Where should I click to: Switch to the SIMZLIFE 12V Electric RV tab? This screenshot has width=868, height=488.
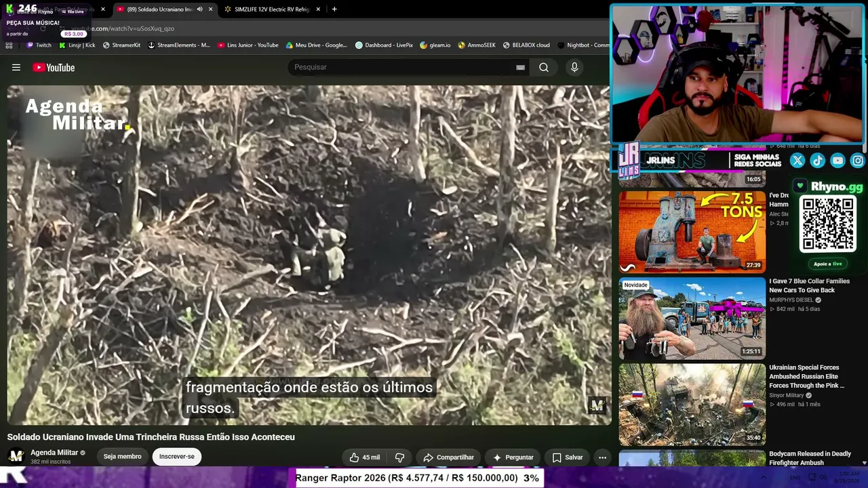[271, 9]
